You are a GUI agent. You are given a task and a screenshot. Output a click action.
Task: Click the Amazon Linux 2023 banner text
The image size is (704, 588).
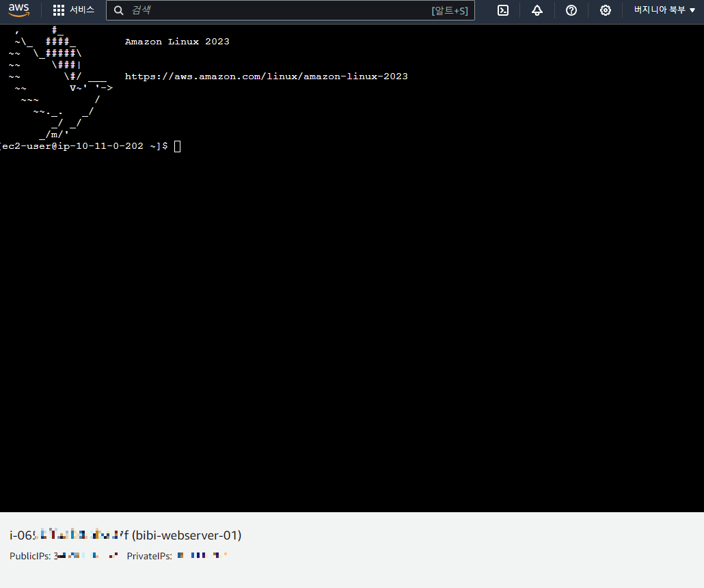(177, 42)
